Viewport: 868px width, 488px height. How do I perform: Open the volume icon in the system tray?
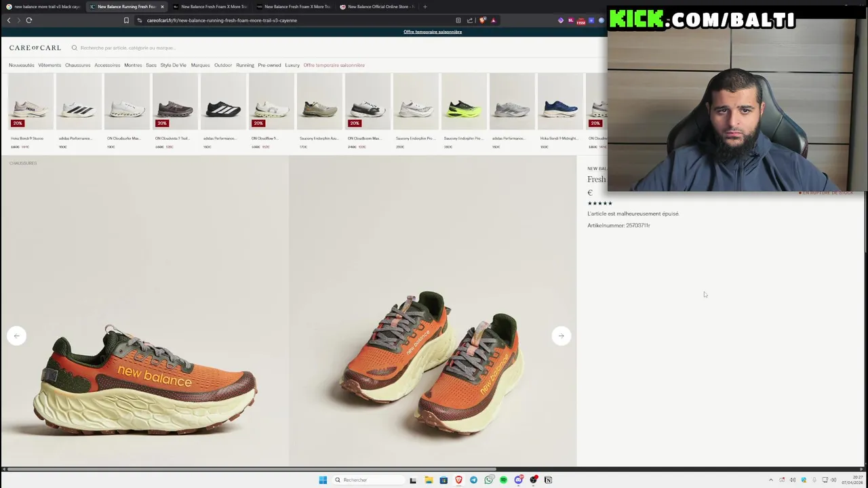click(833, 480)
